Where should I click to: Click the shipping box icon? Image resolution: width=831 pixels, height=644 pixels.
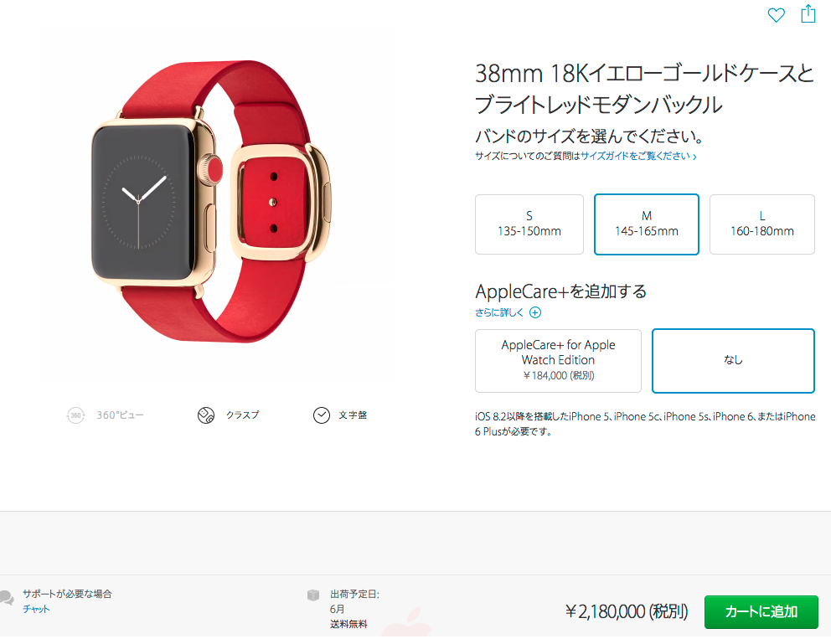coord(313,595)
